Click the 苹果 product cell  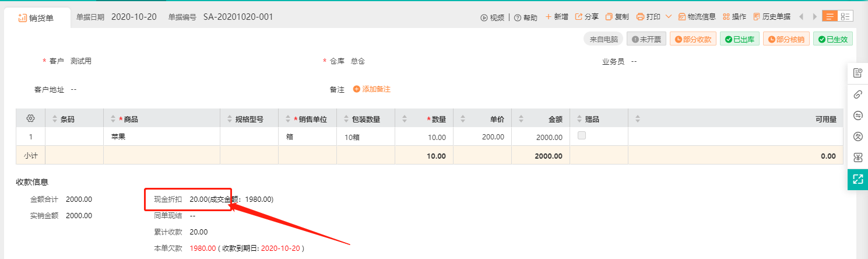118,137
